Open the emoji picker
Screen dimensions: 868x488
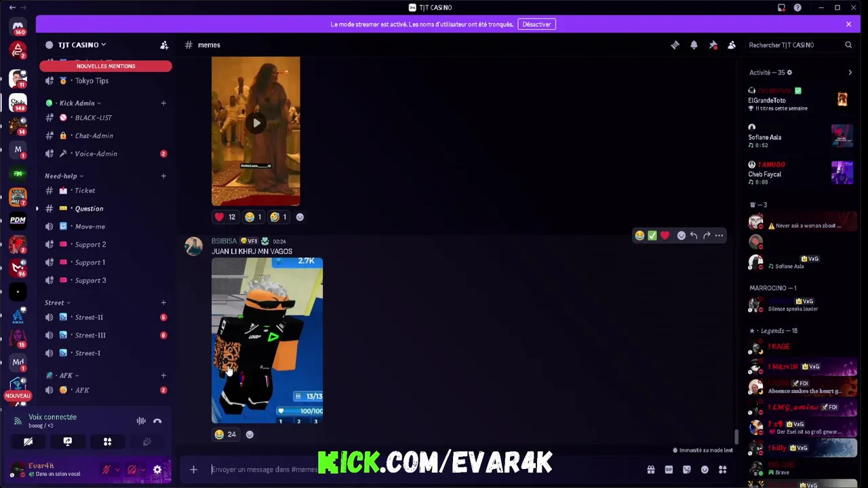pos(705,470)
